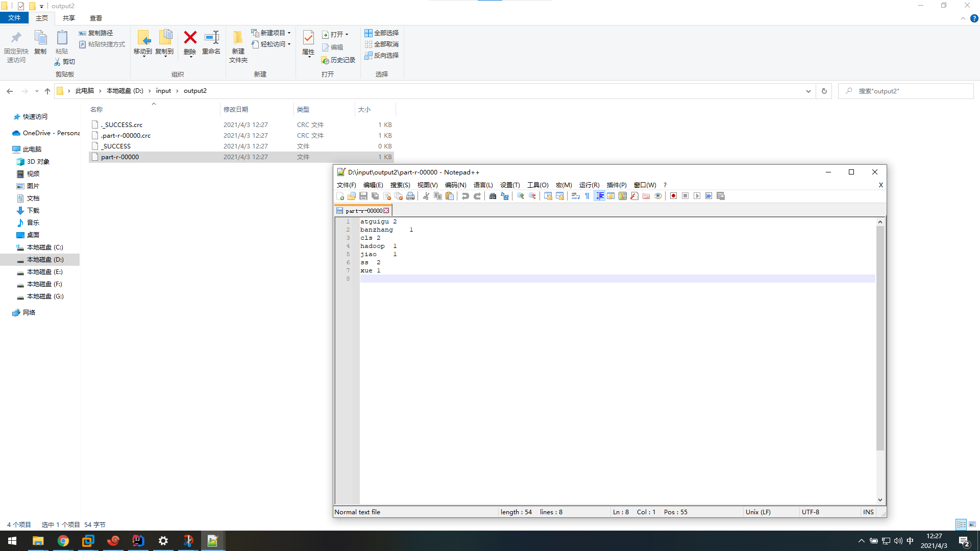Click 全部选择 in Explorer ribbon
Image resolution: width=980 pixels, height=551 pixels.
click(x=382, y=33)
